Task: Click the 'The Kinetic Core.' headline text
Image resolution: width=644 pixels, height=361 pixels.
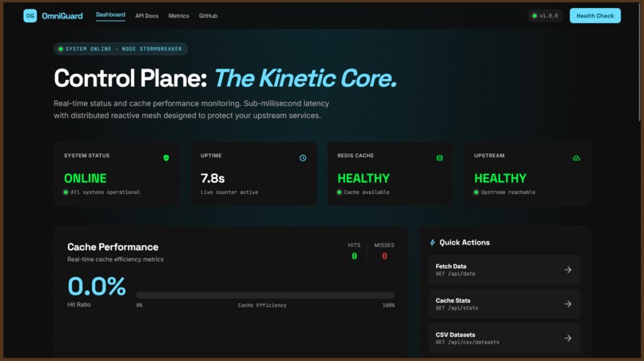Action: [x=305, y=78]
